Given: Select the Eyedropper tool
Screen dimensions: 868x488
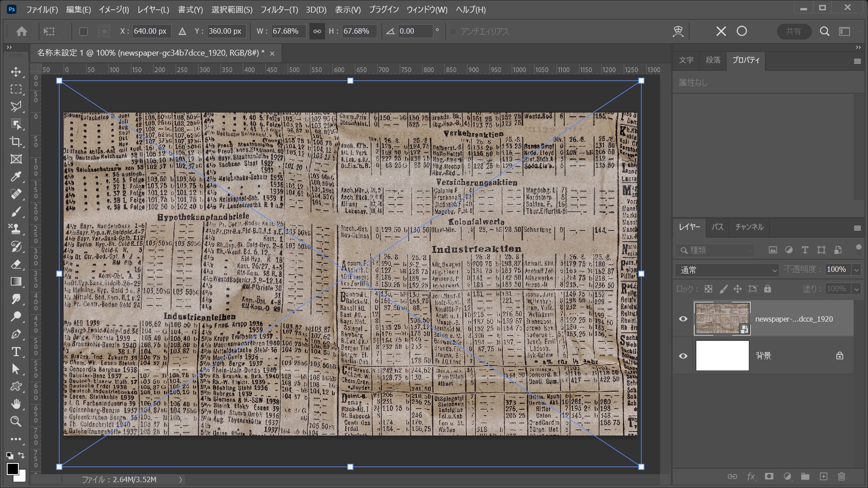Looking at the screenshot, I should coord(16,177).
